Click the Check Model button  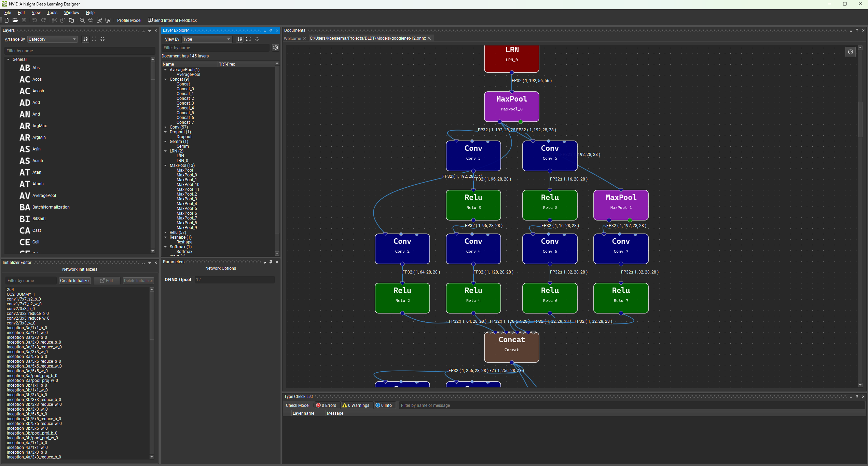tap(298, 405)
